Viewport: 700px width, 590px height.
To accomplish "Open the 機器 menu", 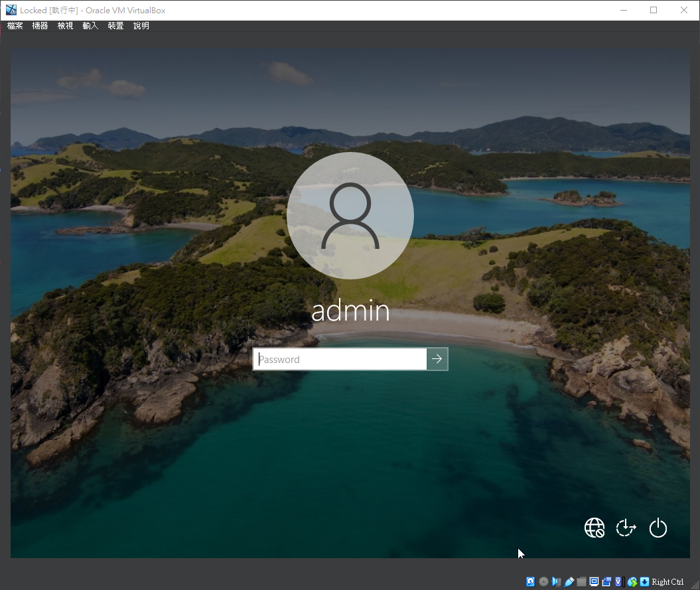I will pos(40,26).
